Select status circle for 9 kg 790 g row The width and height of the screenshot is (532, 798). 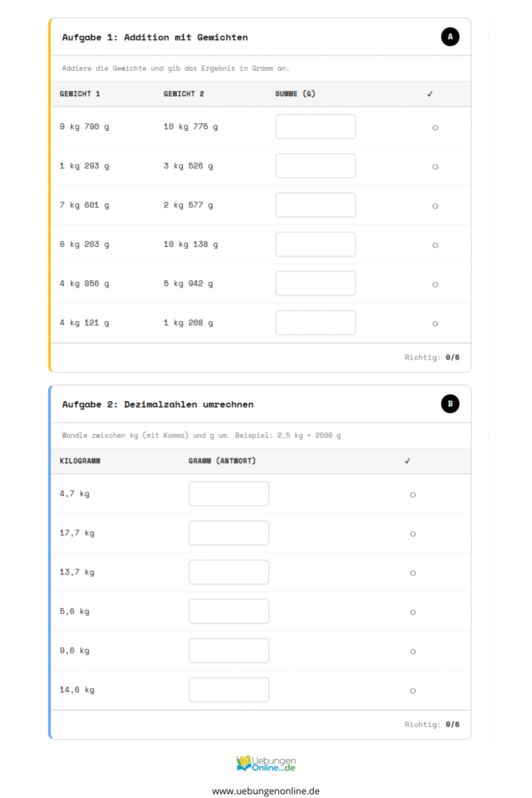435,127
